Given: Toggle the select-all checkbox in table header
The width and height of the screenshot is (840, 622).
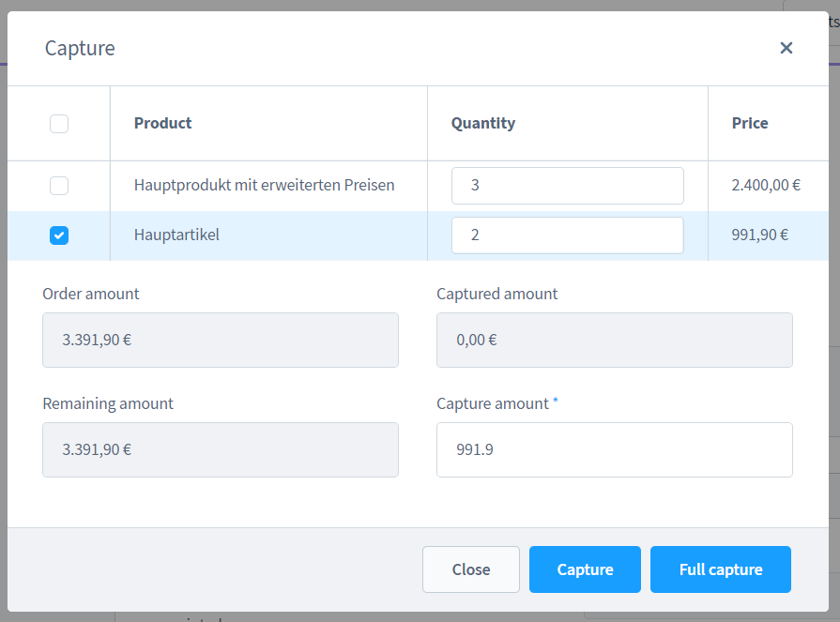Looking at the screenshot, I should tap(59, 124).
